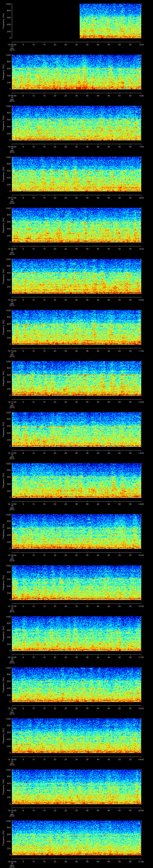Click the 12:00 end time tick label
Image resolution: width=153 pixels, height=868 pixels.
click(141, 402)
